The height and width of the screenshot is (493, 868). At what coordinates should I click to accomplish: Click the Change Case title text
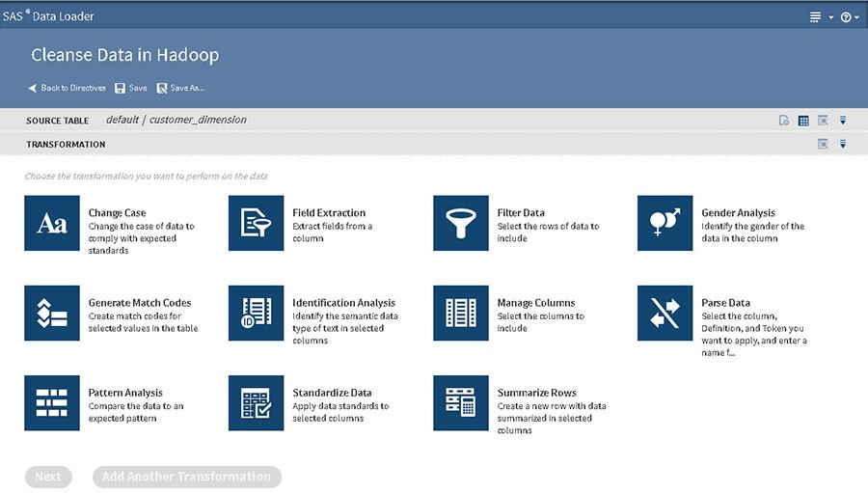tap(118, 212)
